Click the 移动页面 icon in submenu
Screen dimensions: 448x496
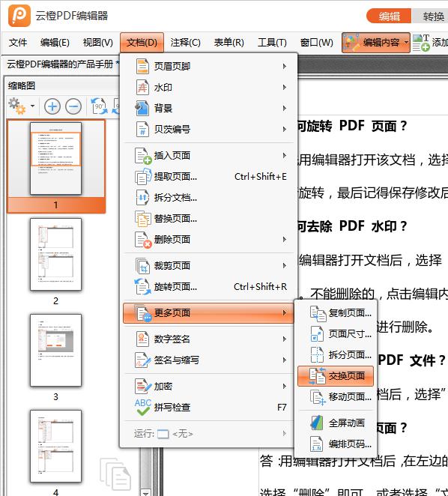(x=318, y=397)
